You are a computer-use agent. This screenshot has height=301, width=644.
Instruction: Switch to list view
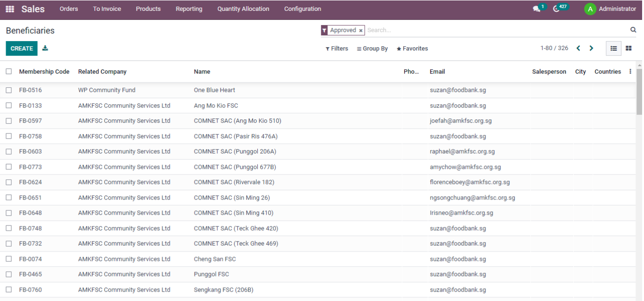tap(614, 48)
